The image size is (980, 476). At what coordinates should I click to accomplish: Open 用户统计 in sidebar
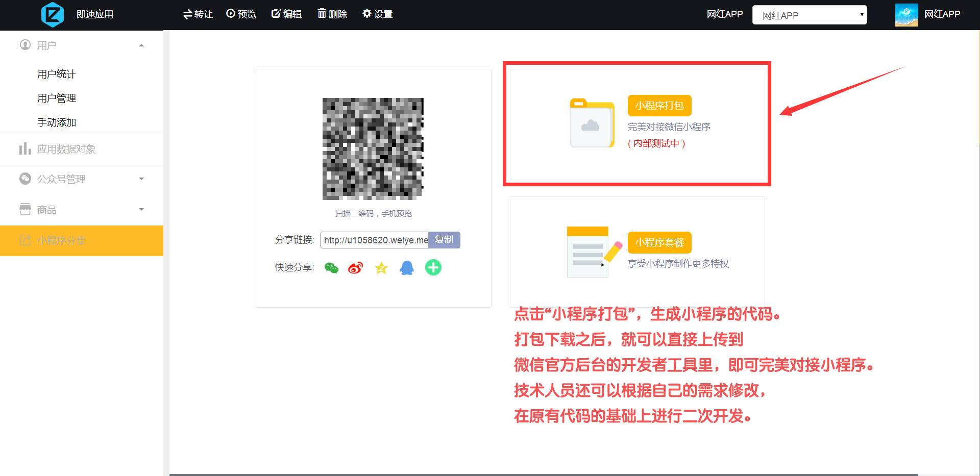click(x=56, y=74)
